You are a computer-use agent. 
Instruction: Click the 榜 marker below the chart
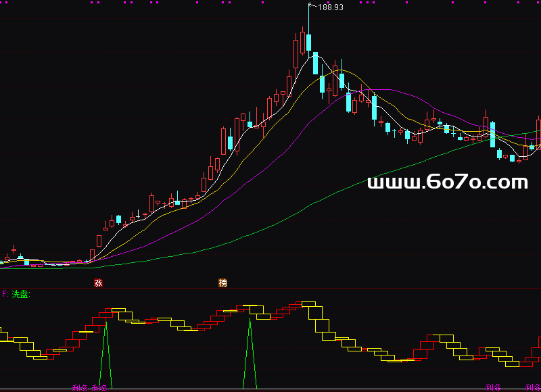[x=222, y=282]
